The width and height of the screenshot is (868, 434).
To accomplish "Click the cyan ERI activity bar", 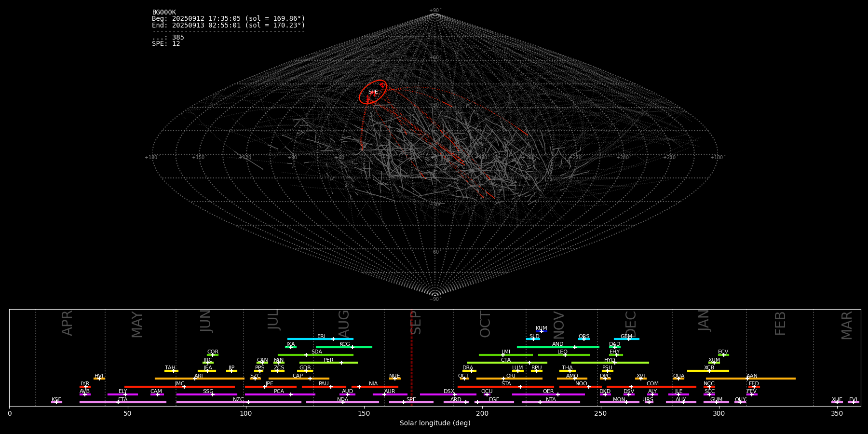I will (320, 339).
